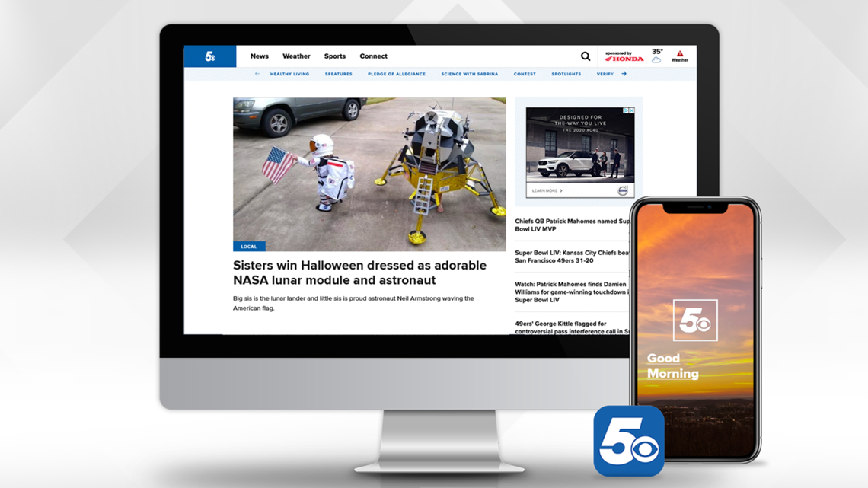This screenshot has height=488, width=868.
Task: Click the right arrow in the topics bar
Action: (624, 73)
